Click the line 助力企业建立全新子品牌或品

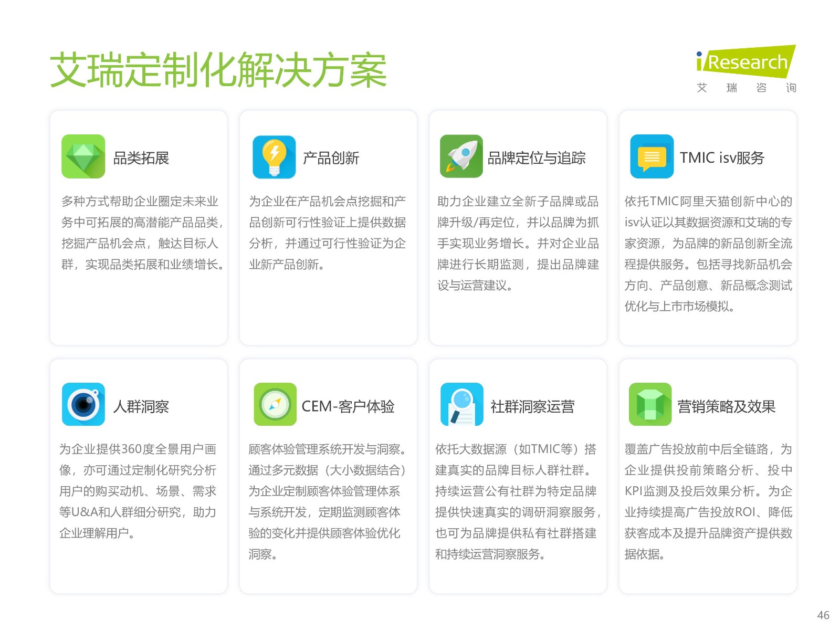tap(518, 202)
